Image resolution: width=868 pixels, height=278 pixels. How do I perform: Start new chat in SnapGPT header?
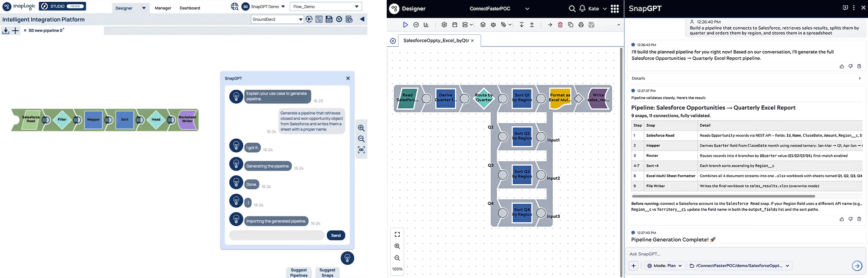(845, 8)
